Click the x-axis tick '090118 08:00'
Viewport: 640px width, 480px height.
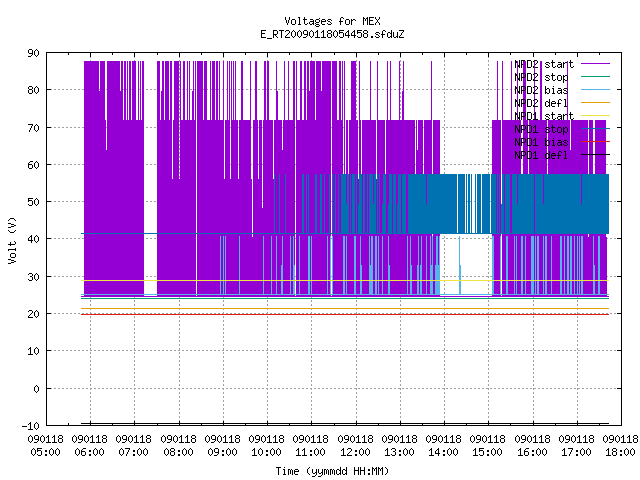pyautogui.click(x=178, y=446)
